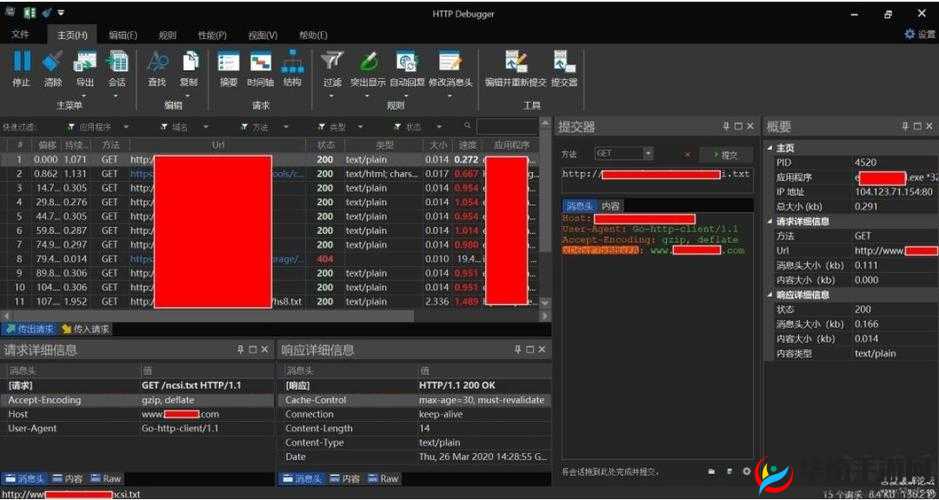Show Raw tab in request details panel

point(105,478)
